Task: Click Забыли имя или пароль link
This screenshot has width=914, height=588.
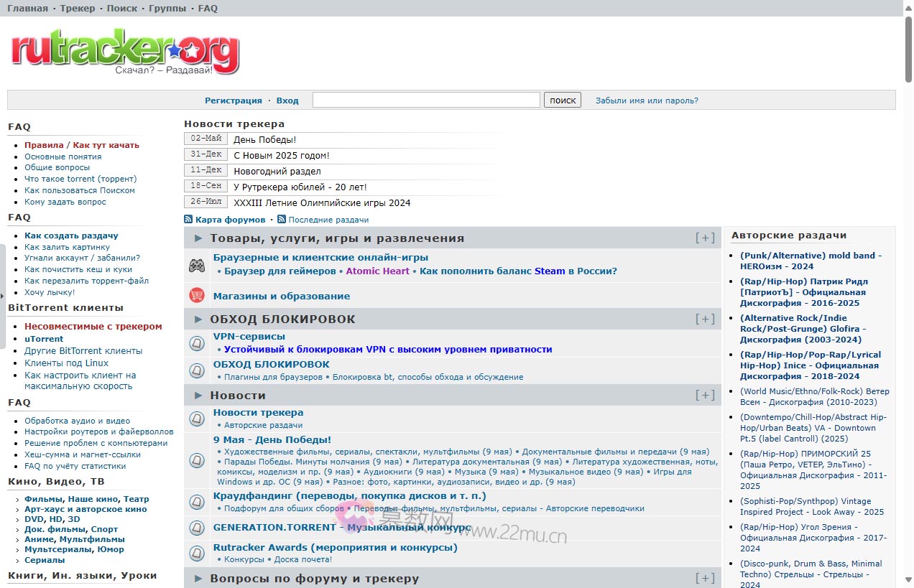Action: [646, 100]
